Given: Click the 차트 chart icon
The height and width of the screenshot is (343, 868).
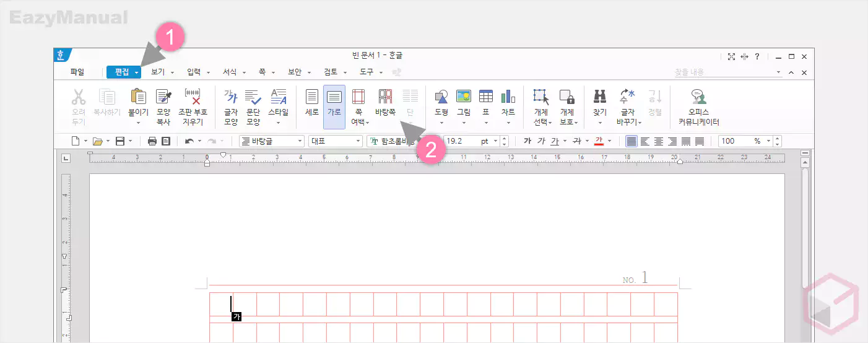Looking at the screenshot, I should 508,97.
